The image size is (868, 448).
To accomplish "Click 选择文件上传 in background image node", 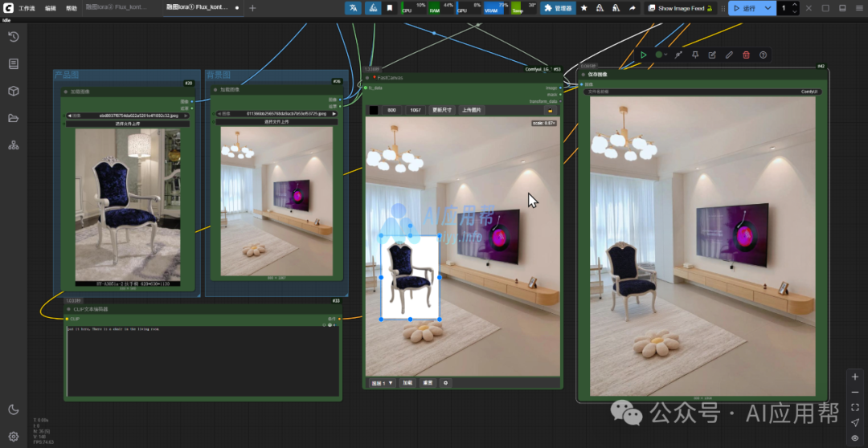I will (276, 122).
